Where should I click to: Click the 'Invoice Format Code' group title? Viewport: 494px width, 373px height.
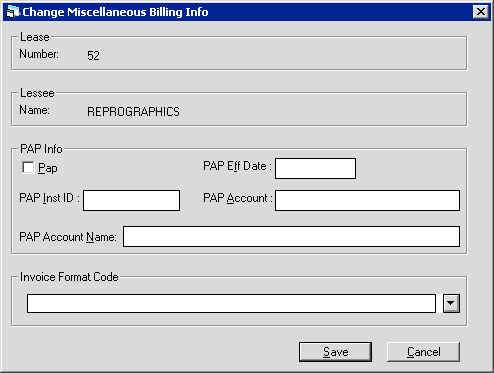pyautogui.click(x=69, y=277)
